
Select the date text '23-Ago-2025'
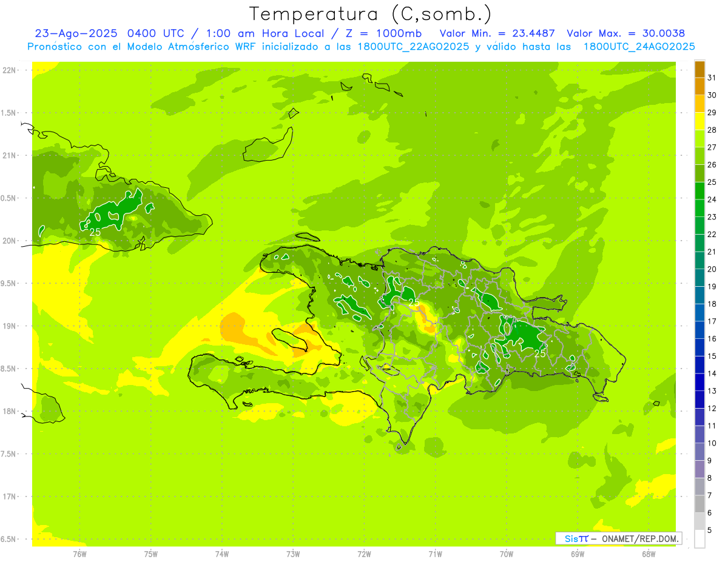tap(77, 33)
